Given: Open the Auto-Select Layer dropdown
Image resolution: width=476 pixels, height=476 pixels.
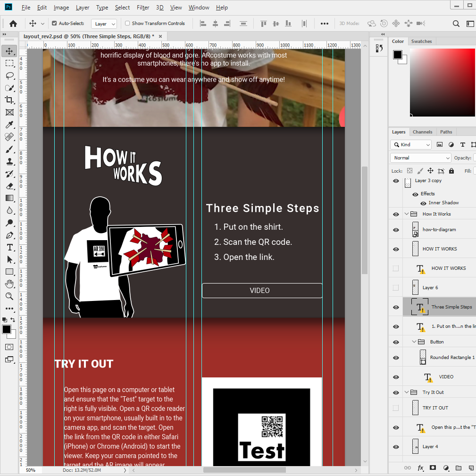Looking at the screenshot, I should (x=104, y=24).
